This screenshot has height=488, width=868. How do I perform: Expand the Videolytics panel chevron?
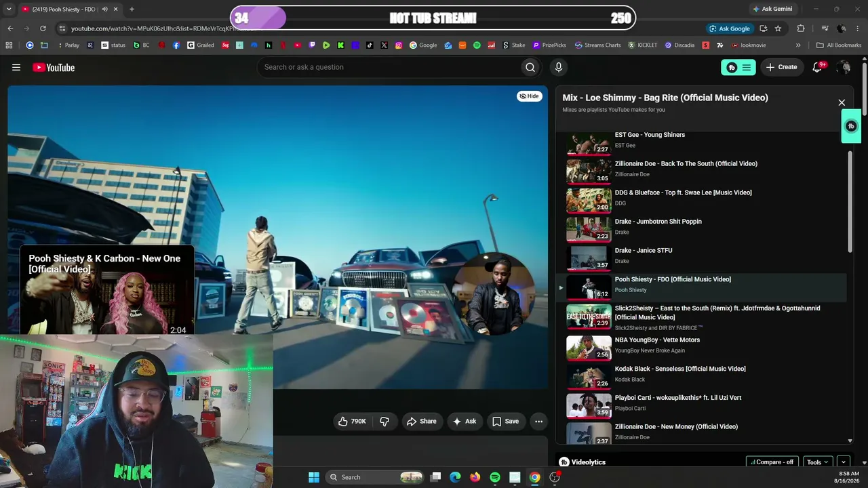(844, 462)
